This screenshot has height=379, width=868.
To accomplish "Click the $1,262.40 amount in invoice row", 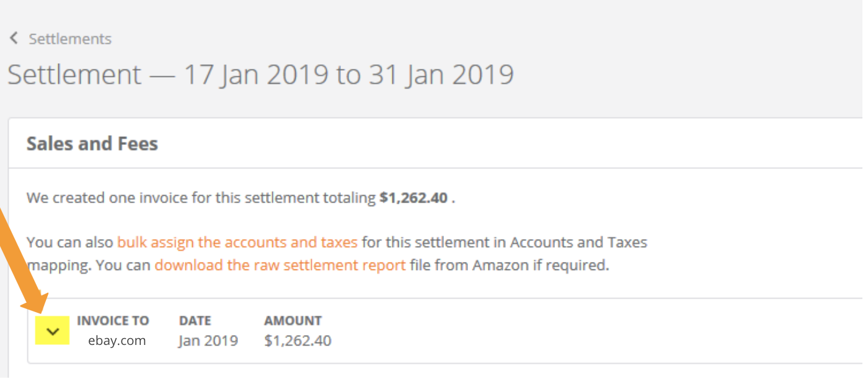I will 298,340.
